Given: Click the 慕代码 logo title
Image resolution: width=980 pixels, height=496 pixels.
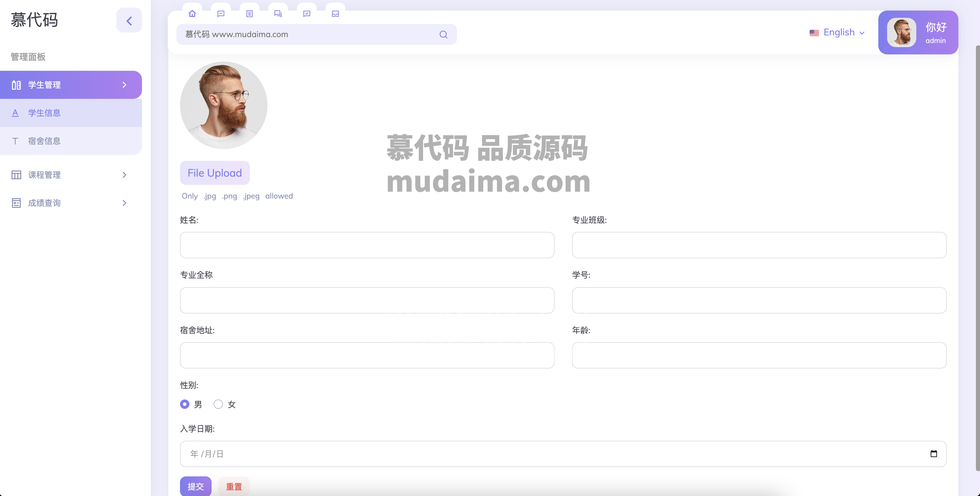Looking at the screenshot, I should coord(34,20).
